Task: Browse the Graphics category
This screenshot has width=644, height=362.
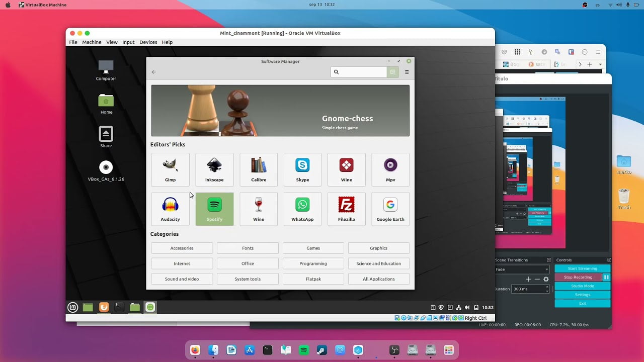Action: (x=379, y=248)
